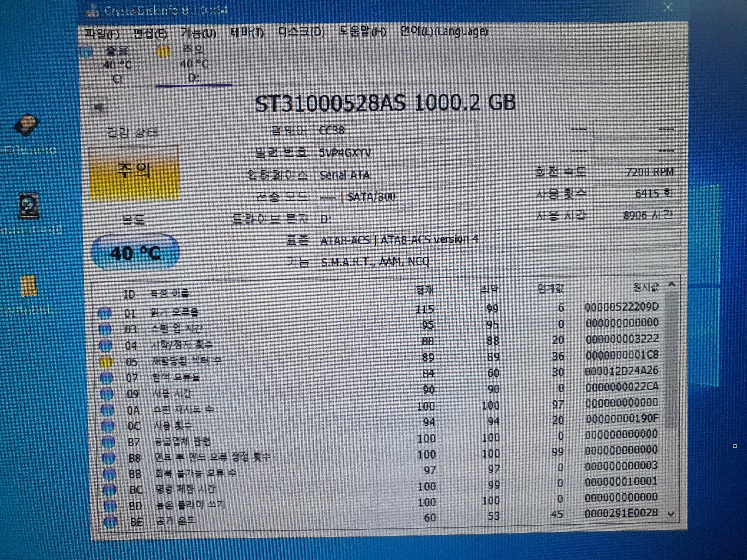Screen dimensions: 747x560
Task: Click raw value 000012D24A26
Action: pos(621,371)
